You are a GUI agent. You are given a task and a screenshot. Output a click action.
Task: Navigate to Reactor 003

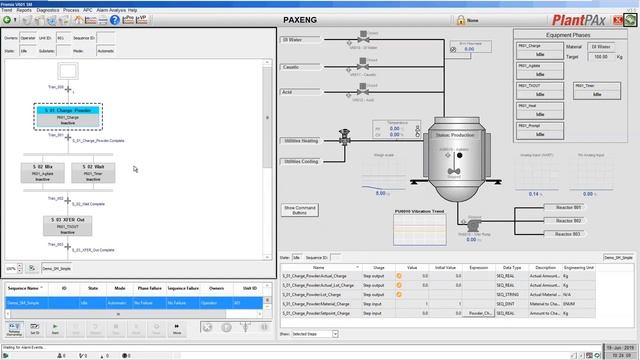[x=568, y=234]
